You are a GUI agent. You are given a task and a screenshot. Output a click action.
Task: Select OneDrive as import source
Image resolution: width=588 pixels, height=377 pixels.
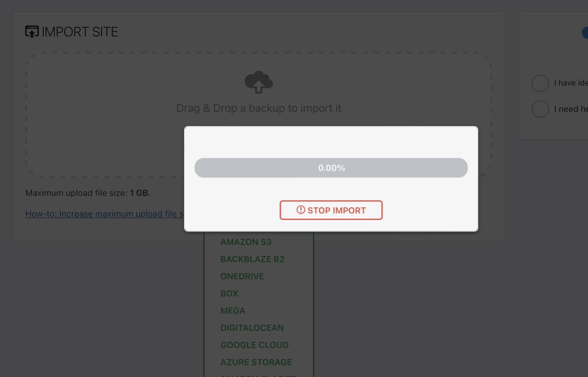242,276
